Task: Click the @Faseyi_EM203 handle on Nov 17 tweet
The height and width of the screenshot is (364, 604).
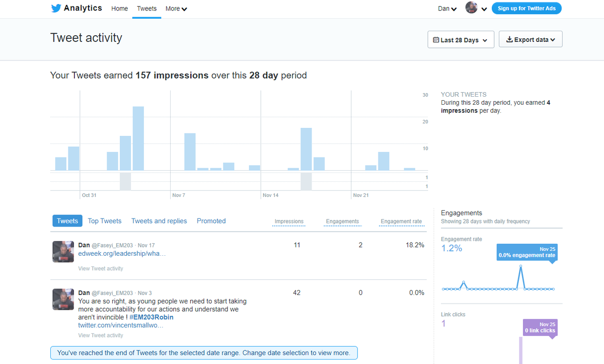Action: pyautogui.click(x=112, y=245)
